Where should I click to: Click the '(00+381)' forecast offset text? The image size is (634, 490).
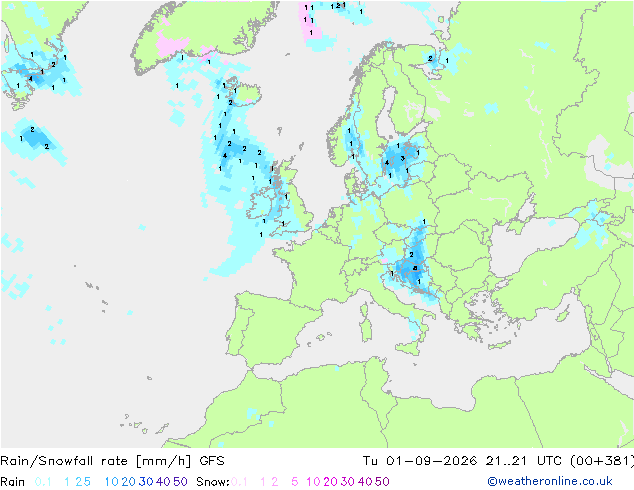(602, 461)
